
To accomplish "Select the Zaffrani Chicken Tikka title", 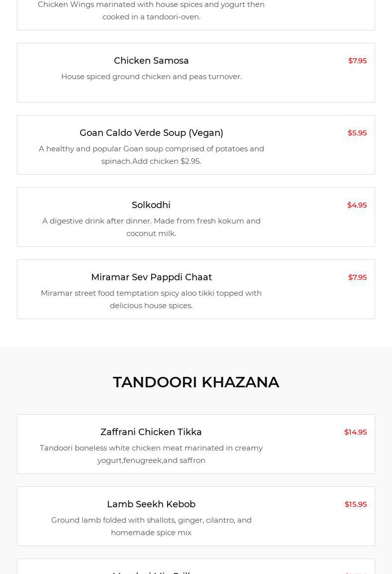I will (x=151, y=432).
